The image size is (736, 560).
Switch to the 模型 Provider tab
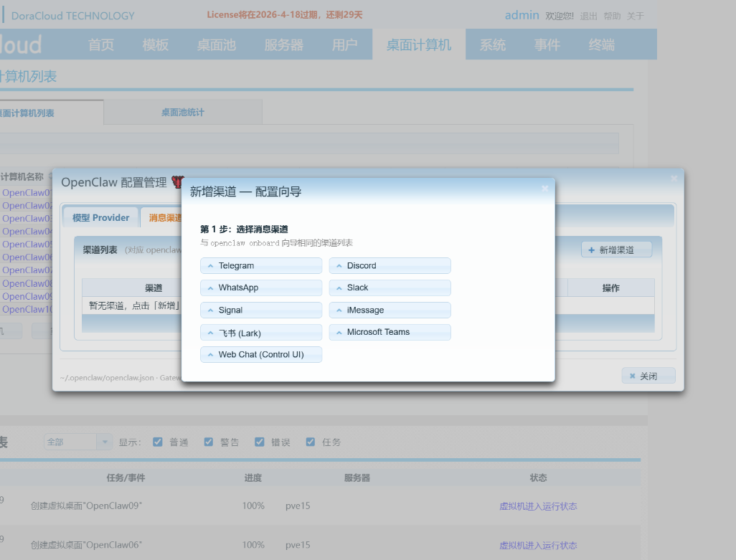point(100,218)
